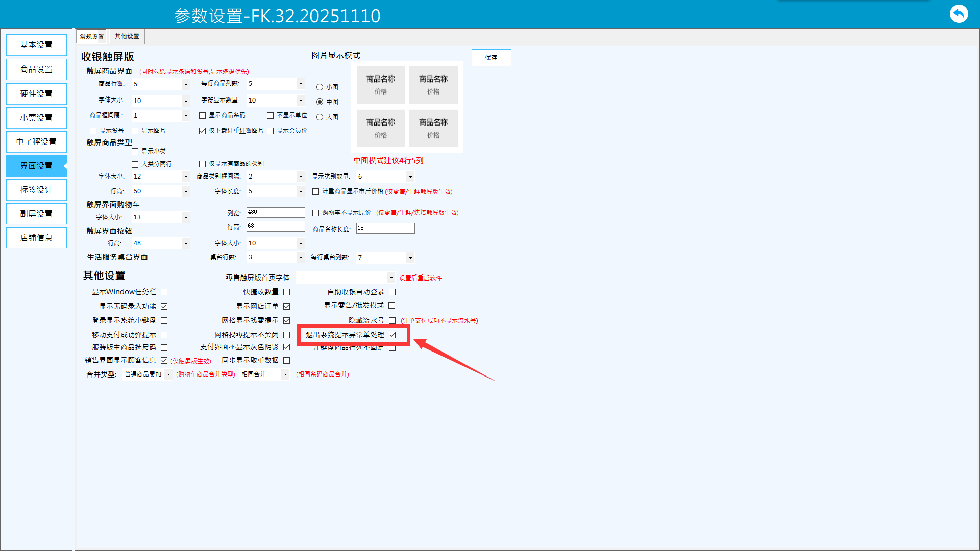Click the back arrow icon at top right
980x551 pixels.
(959, 14)
